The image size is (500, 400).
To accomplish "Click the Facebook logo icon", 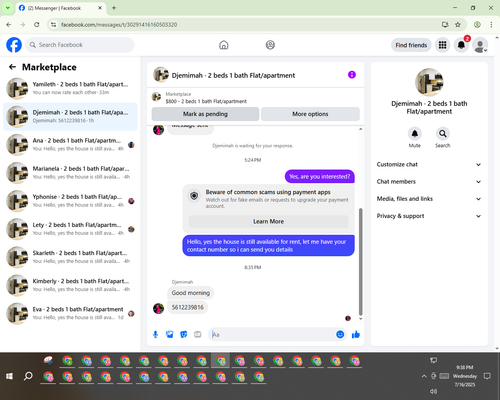I will tap(14, 45).
